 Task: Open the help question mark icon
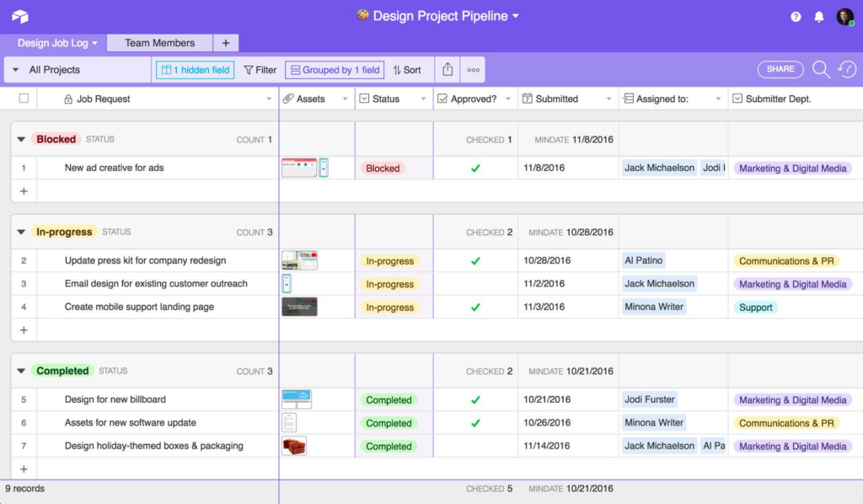click(x=796, y=17)
